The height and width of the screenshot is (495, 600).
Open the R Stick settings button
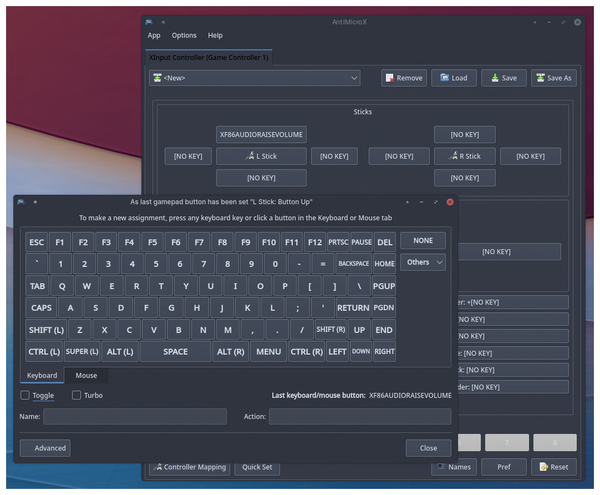[465, 156]
